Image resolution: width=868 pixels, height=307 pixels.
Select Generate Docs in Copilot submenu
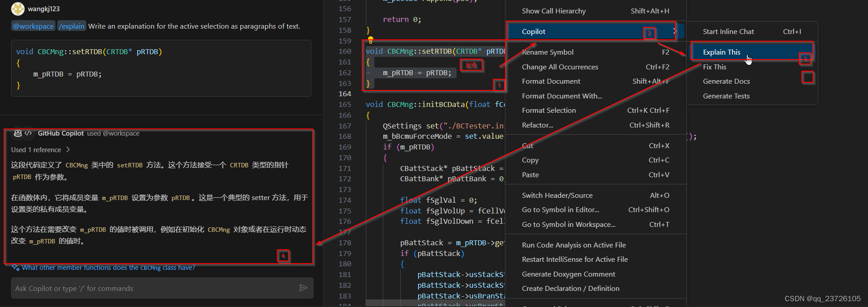752,81
